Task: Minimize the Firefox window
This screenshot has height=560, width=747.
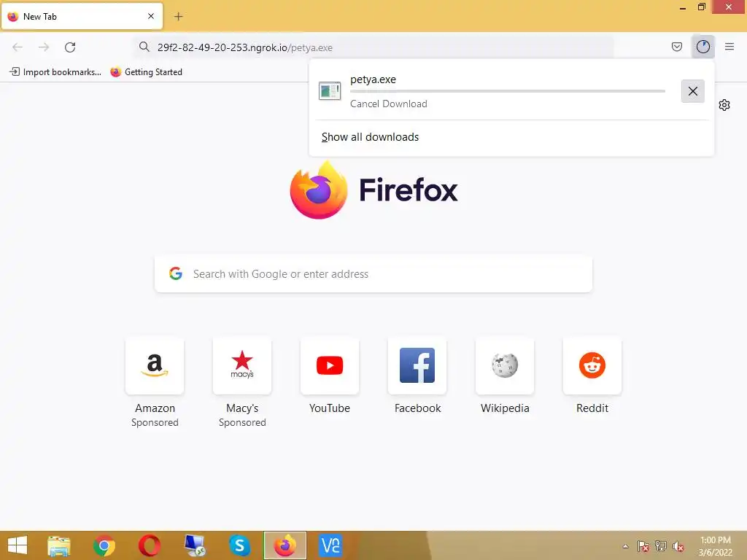Action: (682, 7)
